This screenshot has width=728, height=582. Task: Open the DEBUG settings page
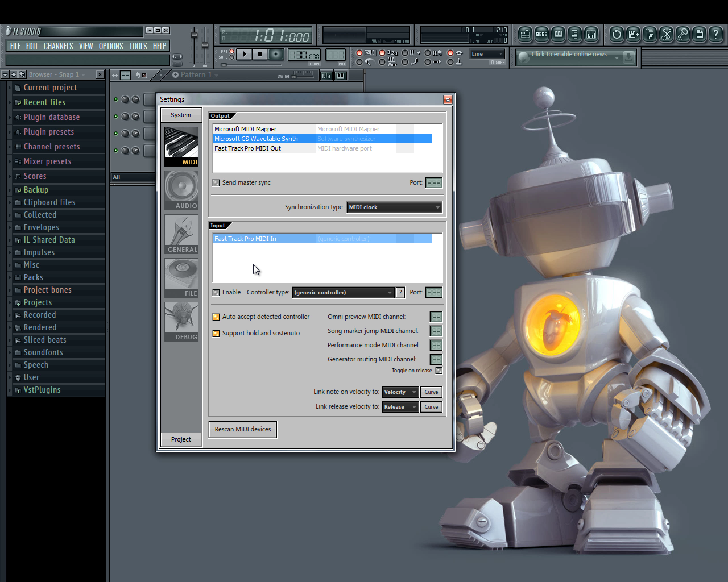tap(181, 322)
